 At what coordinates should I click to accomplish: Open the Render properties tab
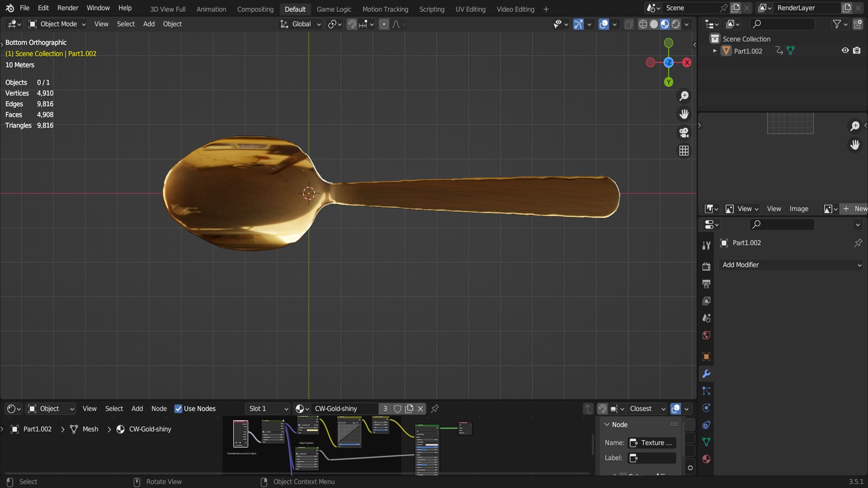pos(706,267)
